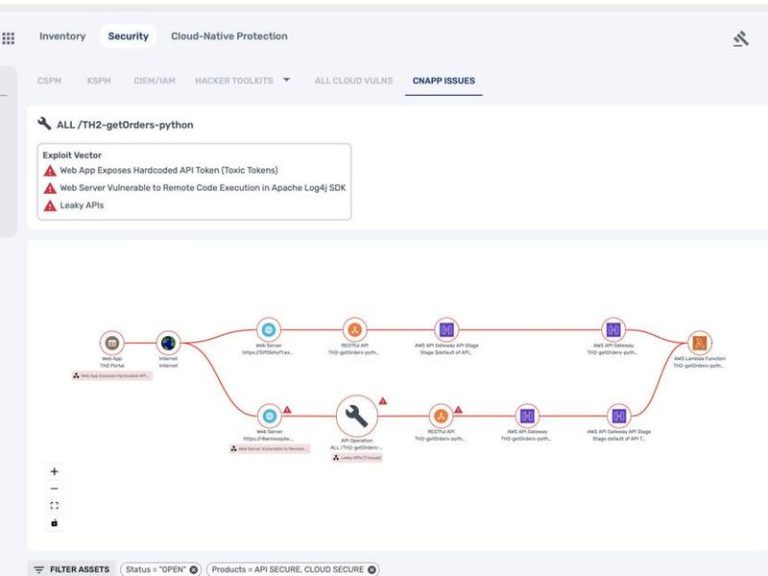Click Leaky APIs tag under API Operation
768x576 pixels.
(357, 457)
